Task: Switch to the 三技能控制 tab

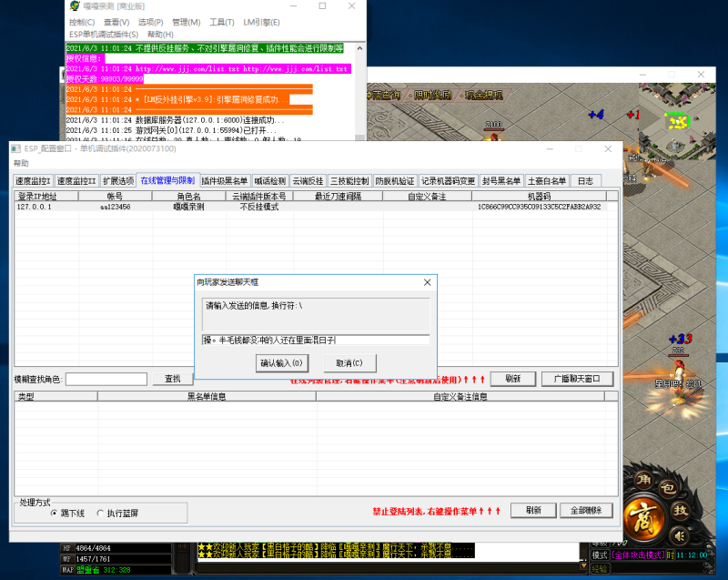Action: (349, 180)
